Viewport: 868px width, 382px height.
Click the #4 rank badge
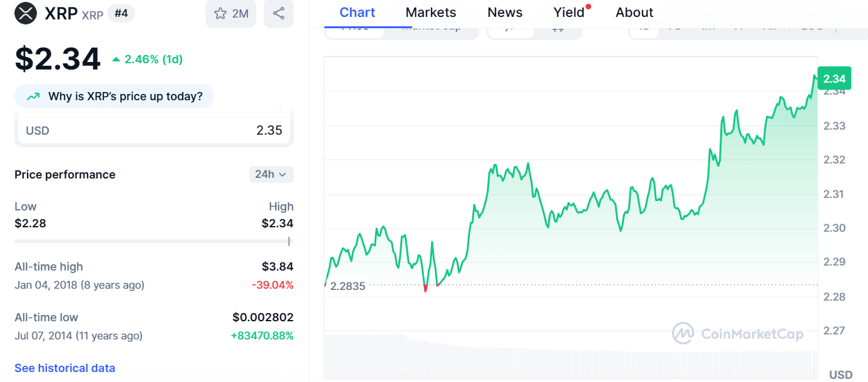pos(121,13)
